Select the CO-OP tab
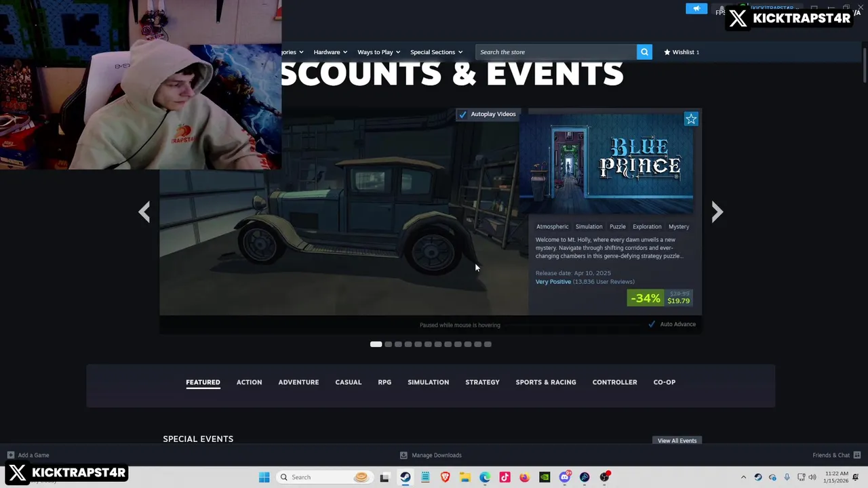 click(x=665, y=382)
